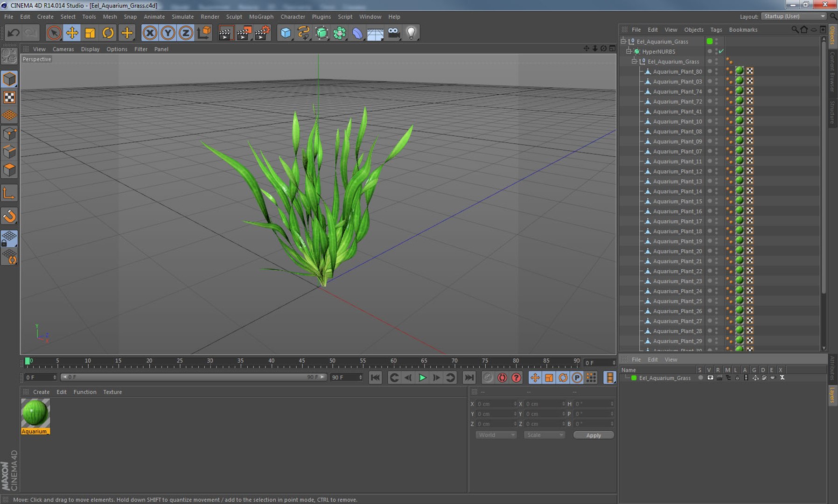Screen dimensions: 838x504
Task: Open the spline tools icon
Action: [303, 33]
